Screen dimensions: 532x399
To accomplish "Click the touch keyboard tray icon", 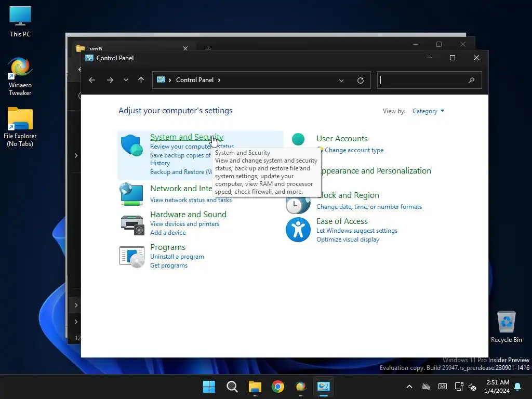I will [443, 387].
